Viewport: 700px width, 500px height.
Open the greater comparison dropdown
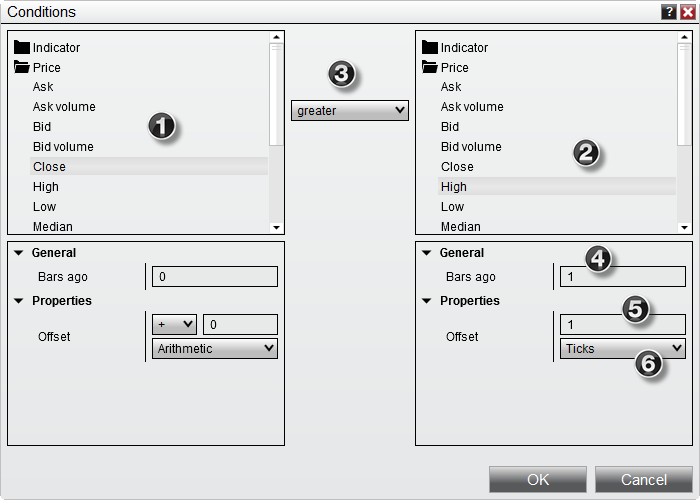[x=350, y=111]
